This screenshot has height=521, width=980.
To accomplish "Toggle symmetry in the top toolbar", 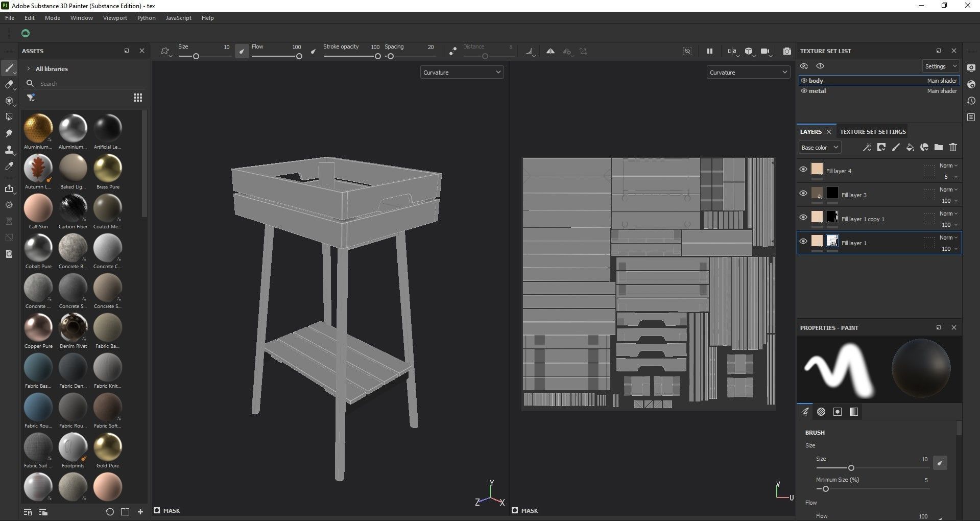I will click(x=551, y=52).
